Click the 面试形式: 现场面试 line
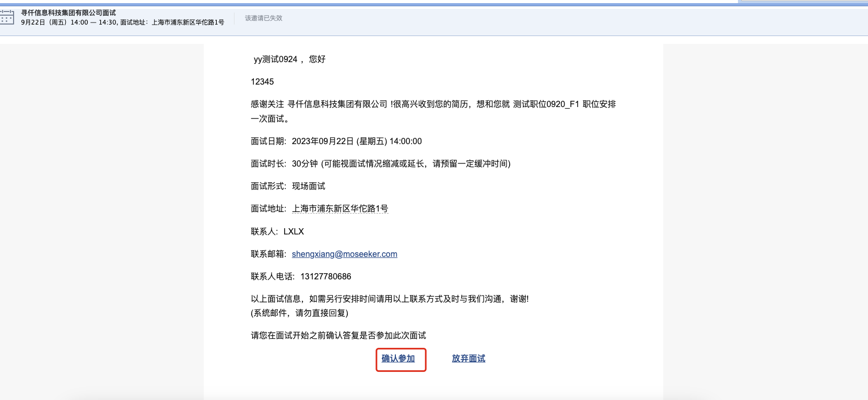Image resolution: width=868 pixels, height=400 pixels. (288, 186)
